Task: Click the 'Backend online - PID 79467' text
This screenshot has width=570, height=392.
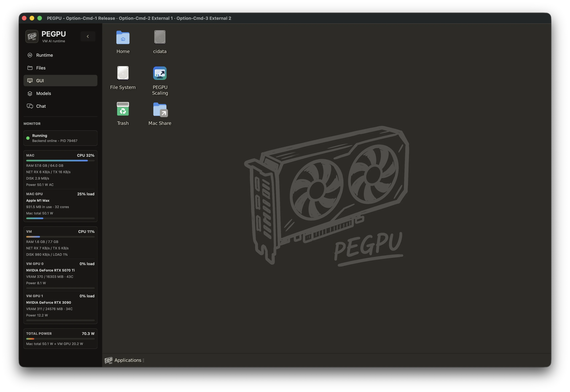Action: 55,141
